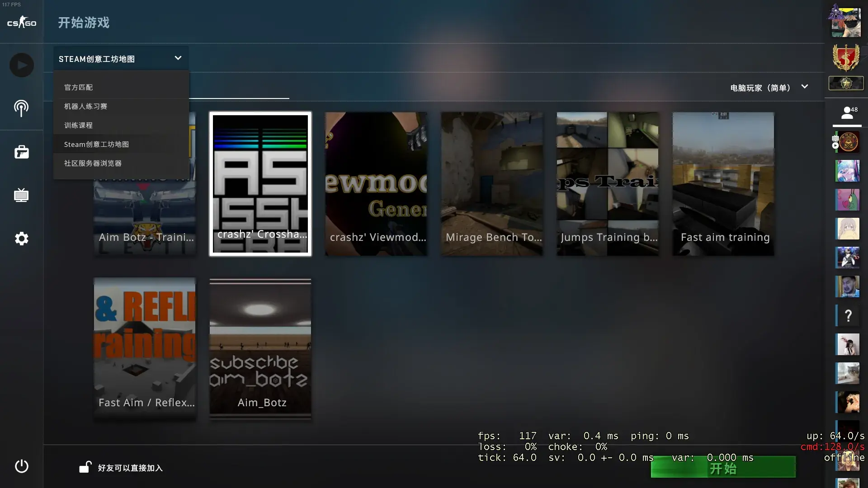Open the inventory briefcase icon
868x488 pixels.
[21, 152]
